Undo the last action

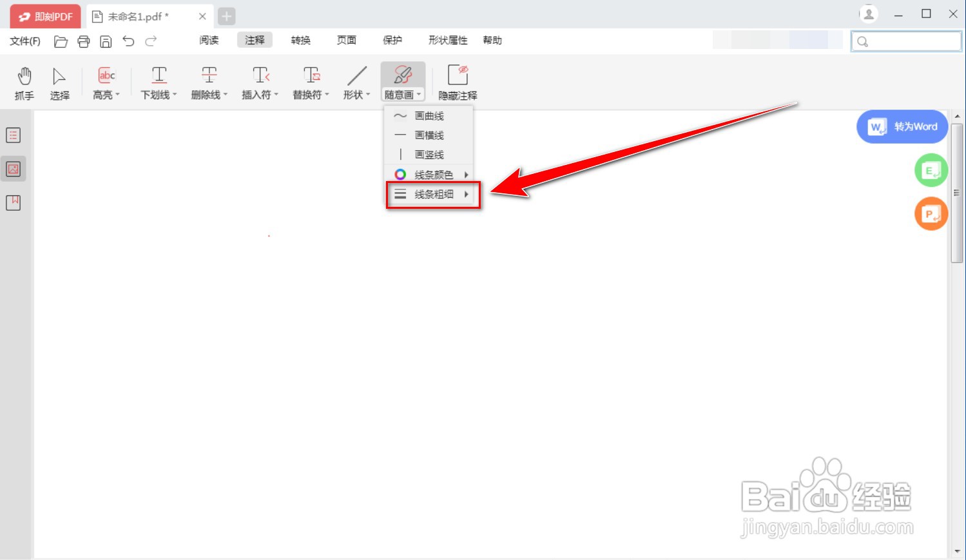[128, 41]
